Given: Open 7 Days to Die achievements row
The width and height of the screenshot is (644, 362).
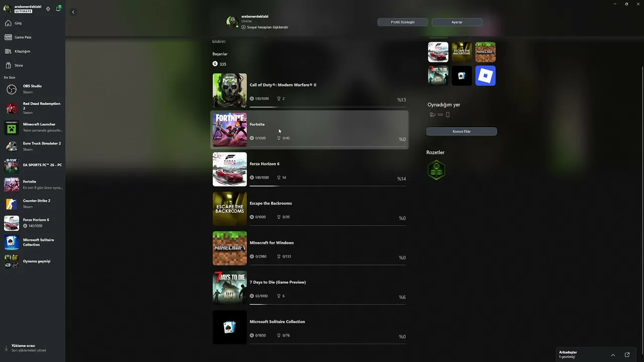Looking at the screenshot, I should (x=309, y=288).
